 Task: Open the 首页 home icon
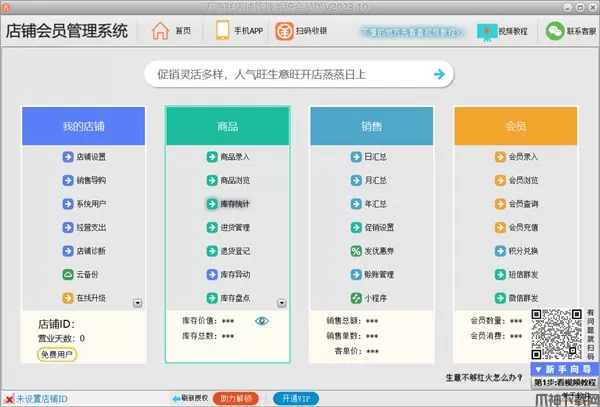(160, 31)
